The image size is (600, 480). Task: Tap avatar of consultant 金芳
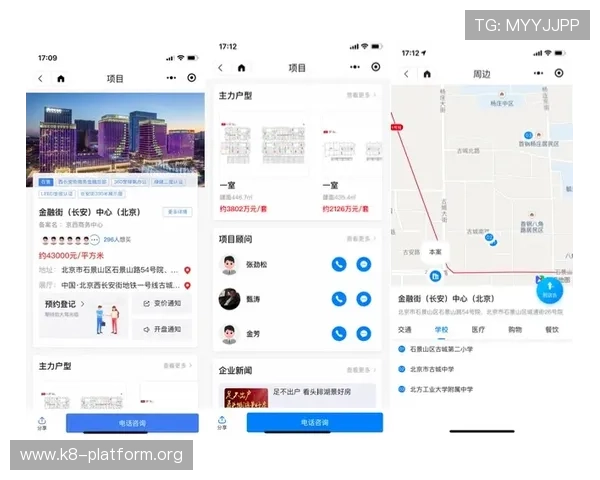229,334
